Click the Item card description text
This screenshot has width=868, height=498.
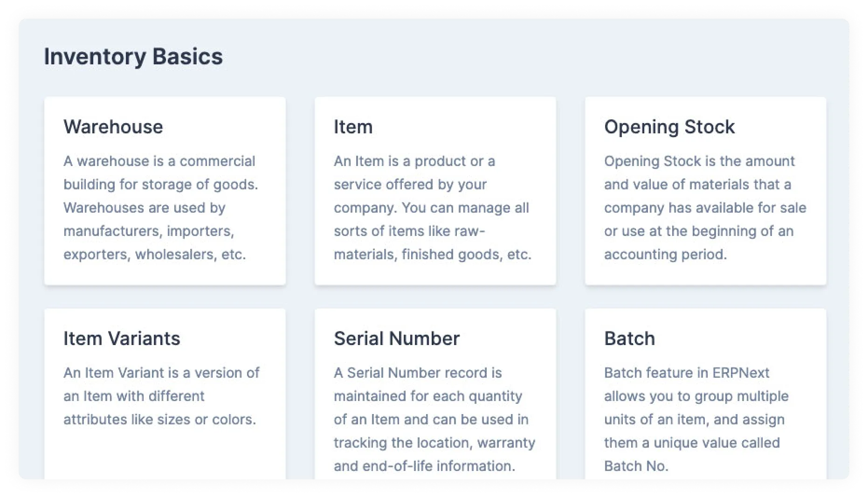tap(432, 207)
